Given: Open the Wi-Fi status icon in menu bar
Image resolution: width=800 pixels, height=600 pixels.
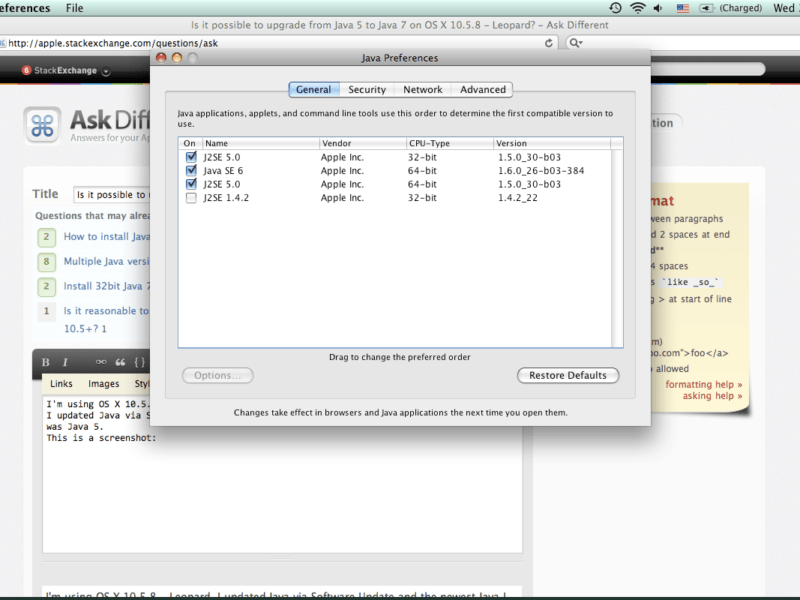Looking at the screenshot, I should tap(637, 8).
